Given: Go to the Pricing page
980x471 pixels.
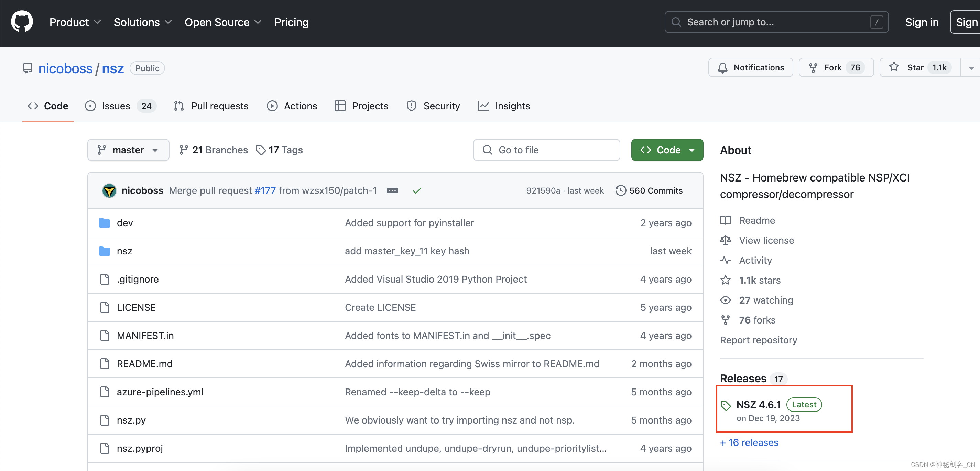Looking at the screenshot, I should [291, 22].
